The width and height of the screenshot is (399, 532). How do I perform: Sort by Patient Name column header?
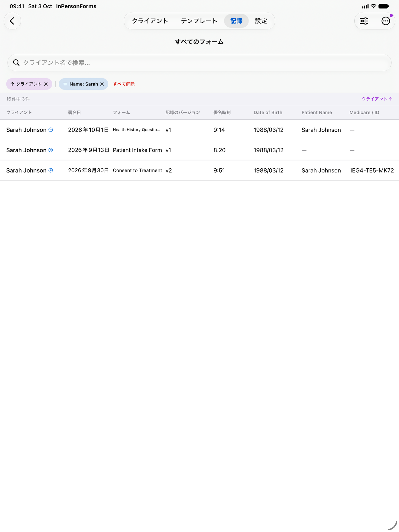click(x=317, y=112)
